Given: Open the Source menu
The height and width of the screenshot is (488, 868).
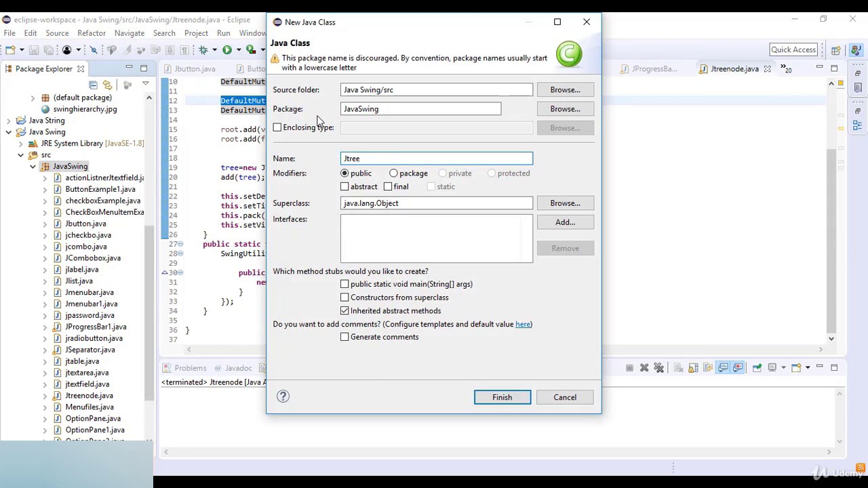Looking at the screenshot, I should click(x=57, y=33).
